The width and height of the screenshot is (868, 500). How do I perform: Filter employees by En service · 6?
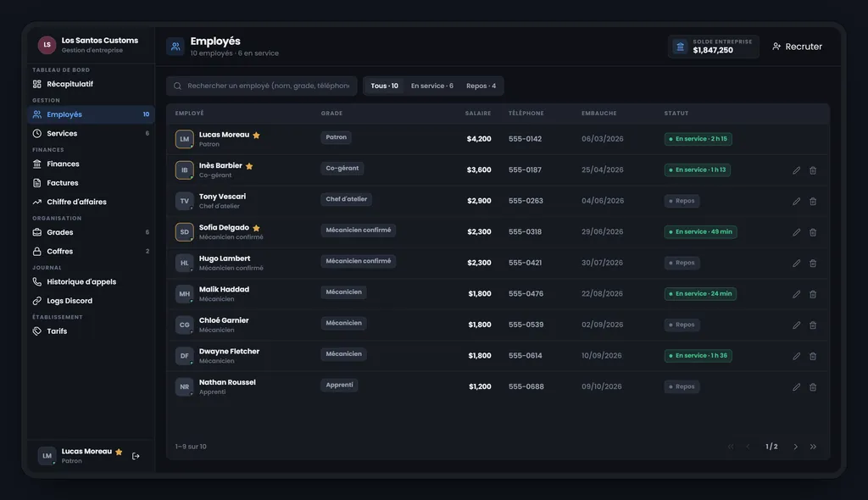click(x=431, y=86)
